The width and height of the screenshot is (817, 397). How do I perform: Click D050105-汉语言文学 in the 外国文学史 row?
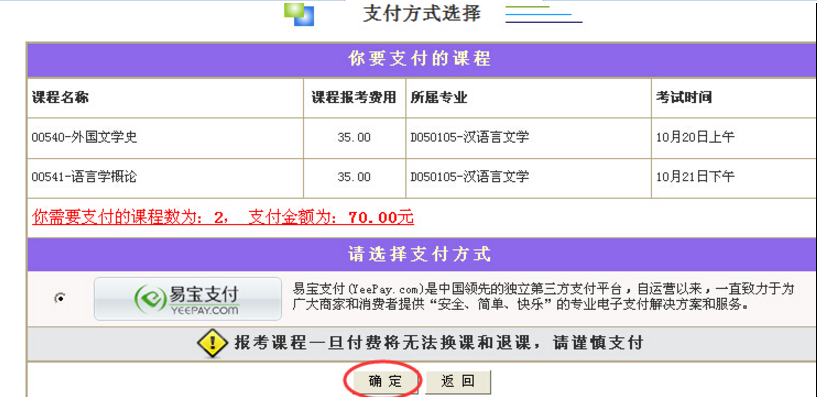[x=469, y=138]
